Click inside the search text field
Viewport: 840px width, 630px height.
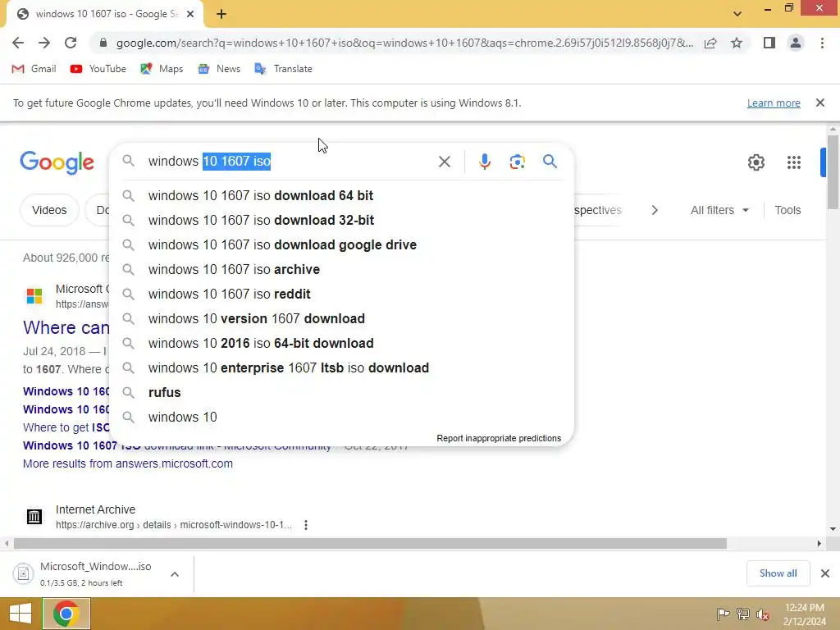tap(290, 162)
